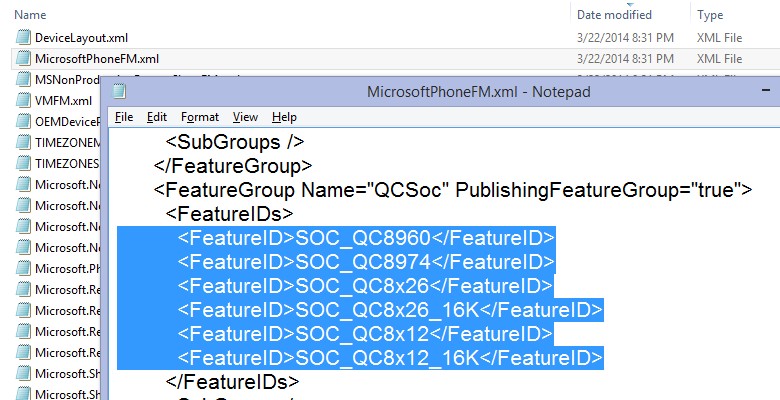
Task: Click MicrosoftPhoneFM.xml XML File type cell
Action: point(719,59)
